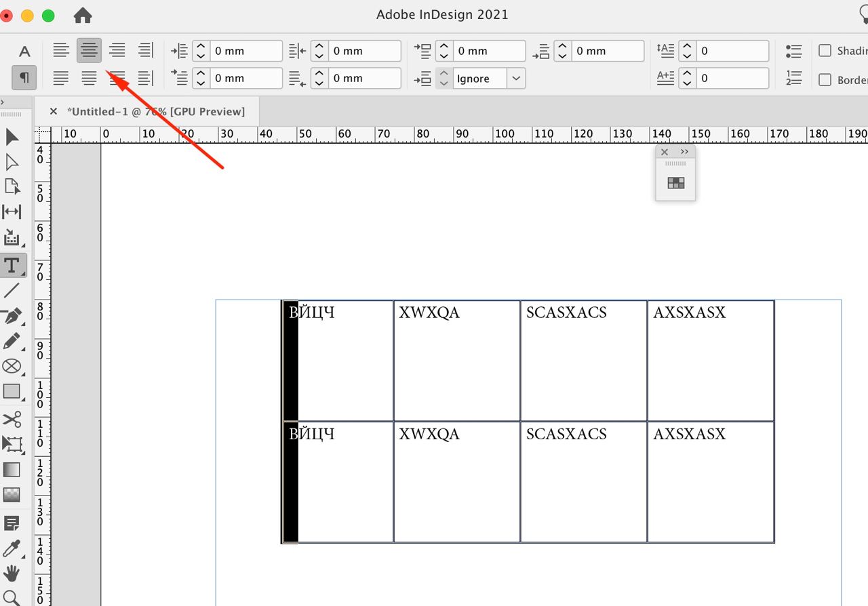Click first-row cell containing AXSXASX
868x606 pixels.
711,361
